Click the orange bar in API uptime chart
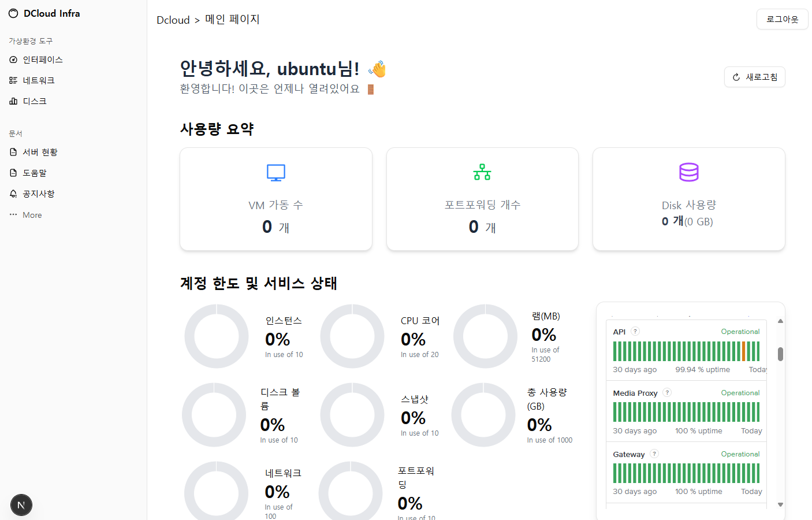 point(744,351)
